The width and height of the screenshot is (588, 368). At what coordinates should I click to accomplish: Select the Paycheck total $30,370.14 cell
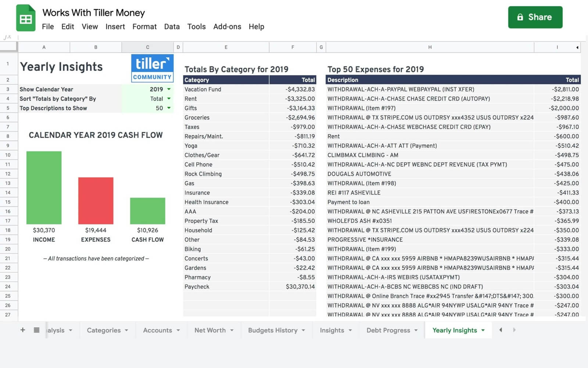coord(293,287)
